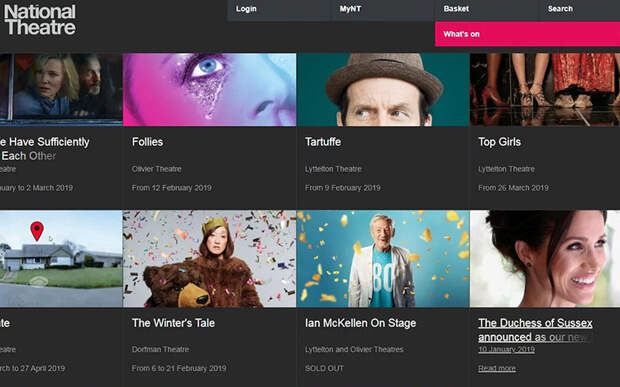Select the Top Girls legs image
The height and width of the screenshot is (387, 620).
[545, 90]
